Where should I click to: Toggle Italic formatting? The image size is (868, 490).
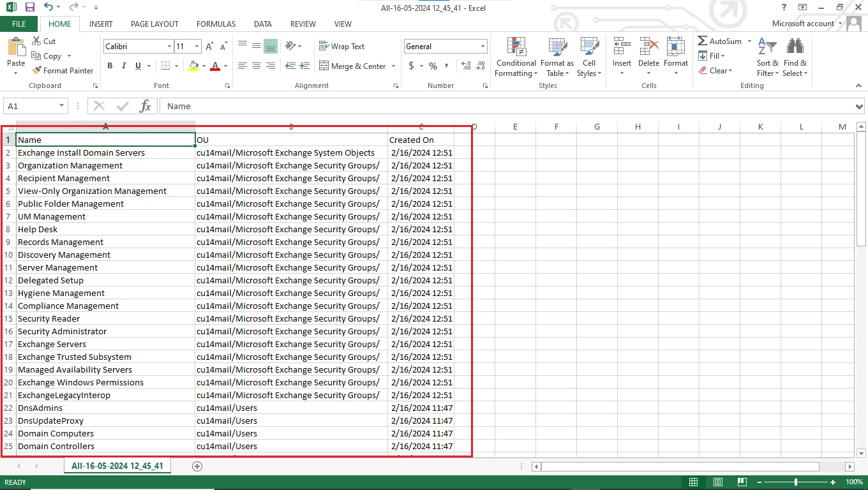click(124, 66)
